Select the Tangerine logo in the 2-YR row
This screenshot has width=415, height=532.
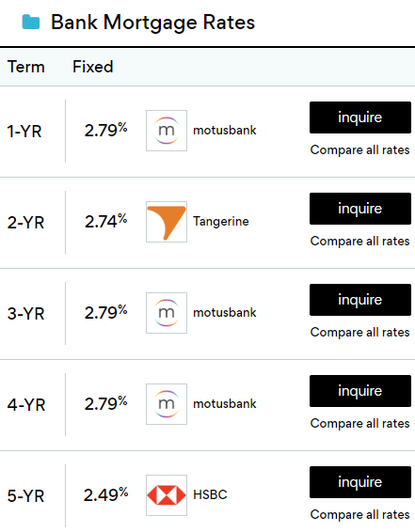coord(167,222)
